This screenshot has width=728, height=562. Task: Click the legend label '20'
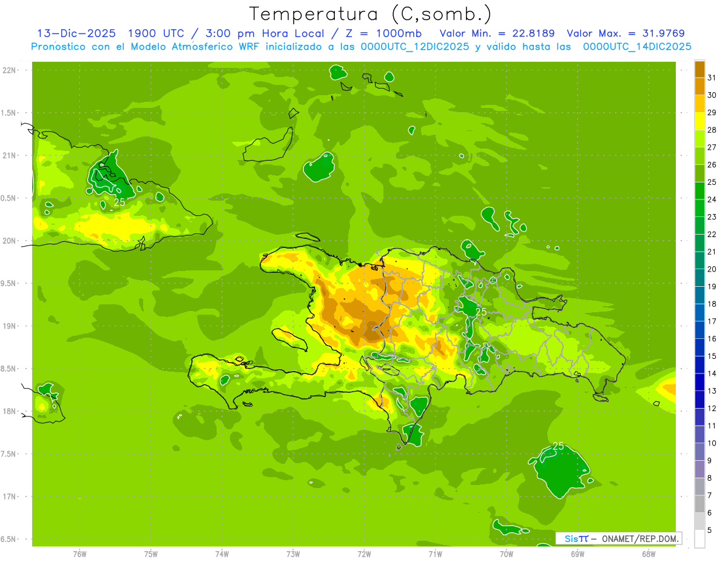[712, 269]
